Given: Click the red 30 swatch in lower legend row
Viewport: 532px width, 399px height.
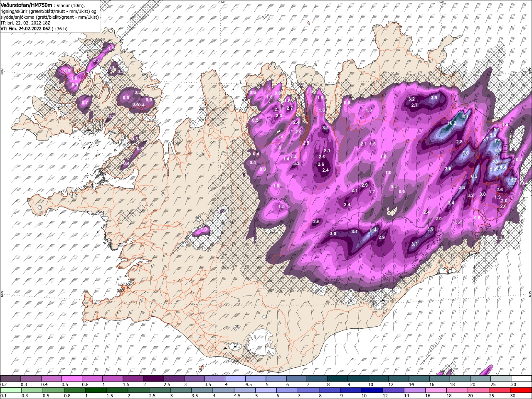Looking at the screenshot, I should (x=520, y=390).
